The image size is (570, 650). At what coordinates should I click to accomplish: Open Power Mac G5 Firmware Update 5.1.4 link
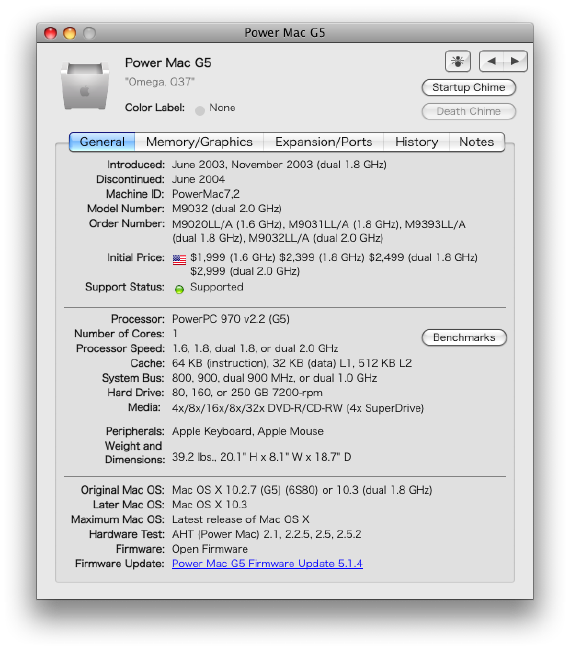click(x=267, y=564)
